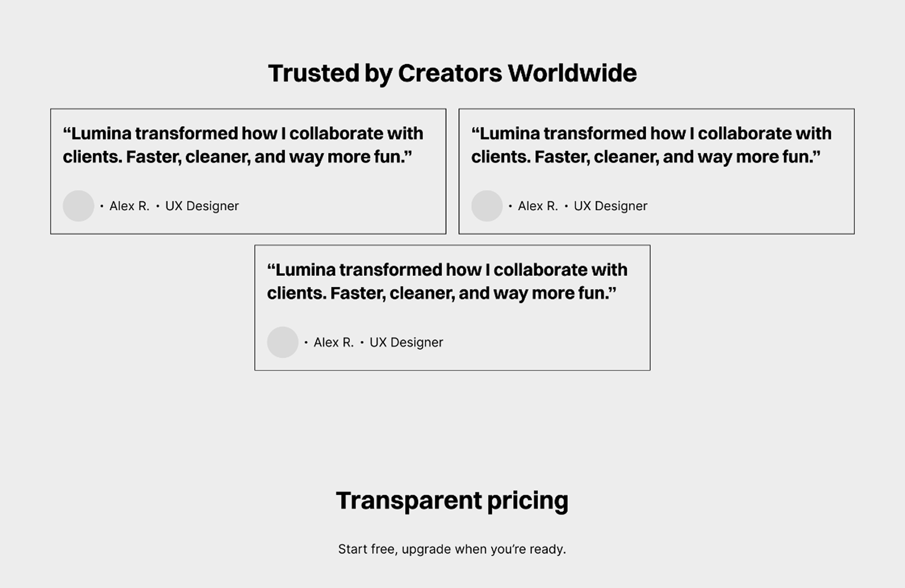Click the dot right of the avatar, top-right card
Image resolution: width=905 pixels, height=588 pixels.
click(510, 206)
